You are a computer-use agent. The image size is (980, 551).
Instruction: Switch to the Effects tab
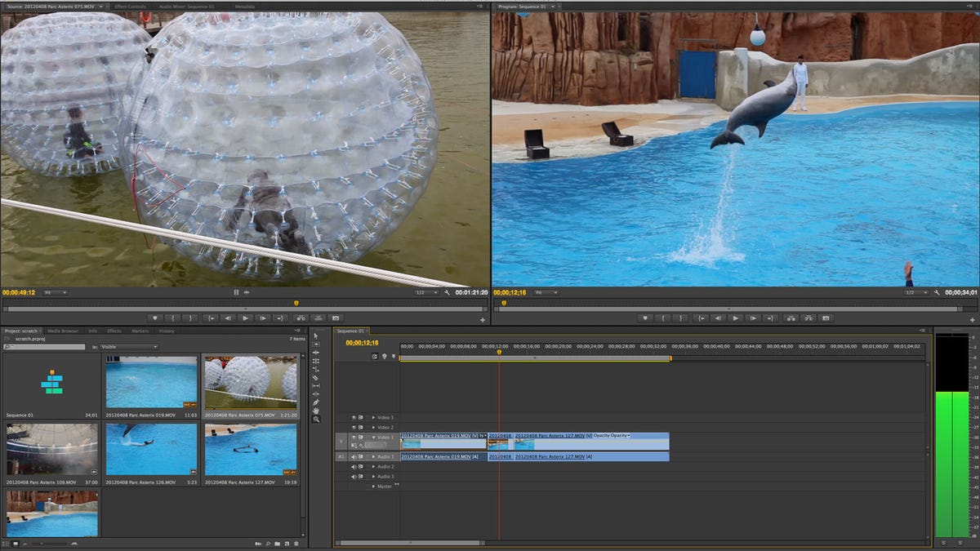[114, 331]
